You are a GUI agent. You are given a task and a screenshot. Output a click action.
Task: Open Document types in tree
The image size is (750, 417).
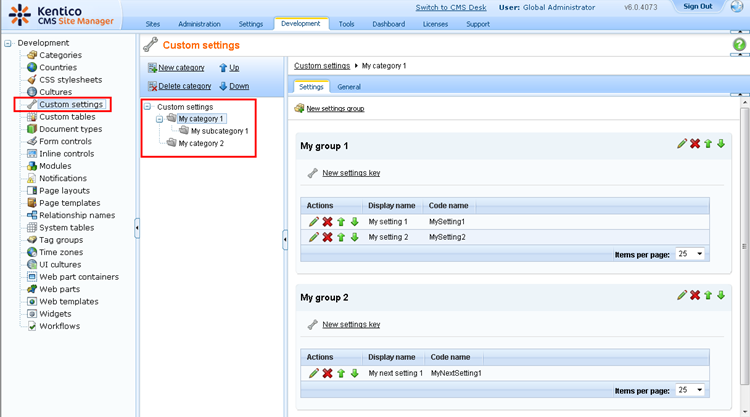70,129
